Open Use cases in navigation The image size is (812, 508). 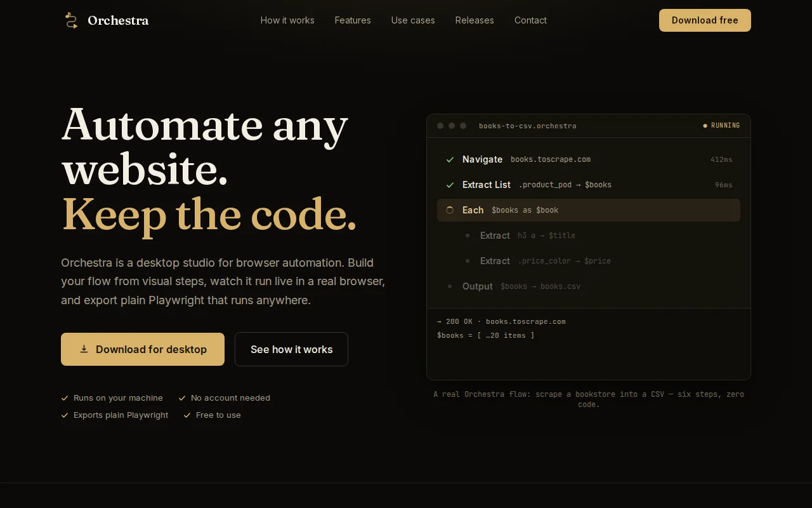click(413, 20)
